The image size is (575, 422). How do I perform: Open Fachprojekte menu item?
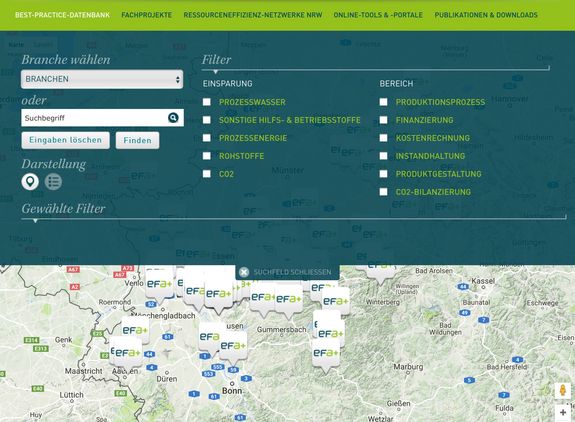pos(147,15)
